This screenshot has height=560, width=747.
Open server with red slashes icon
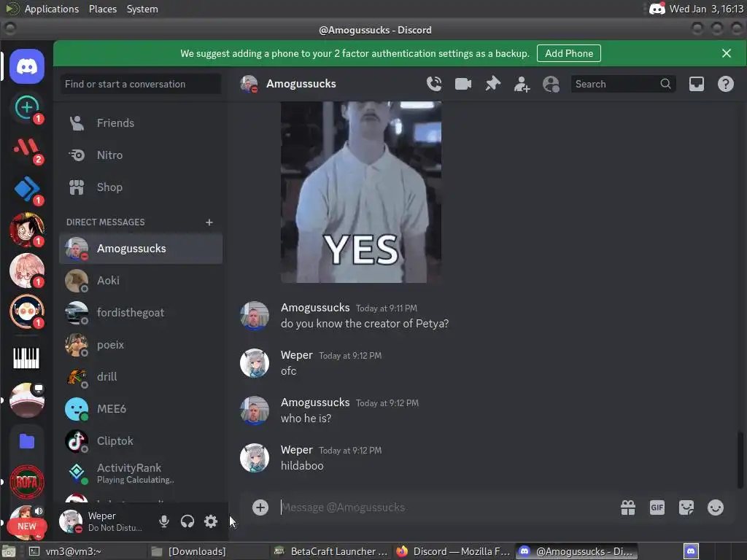tap(27, 149)
